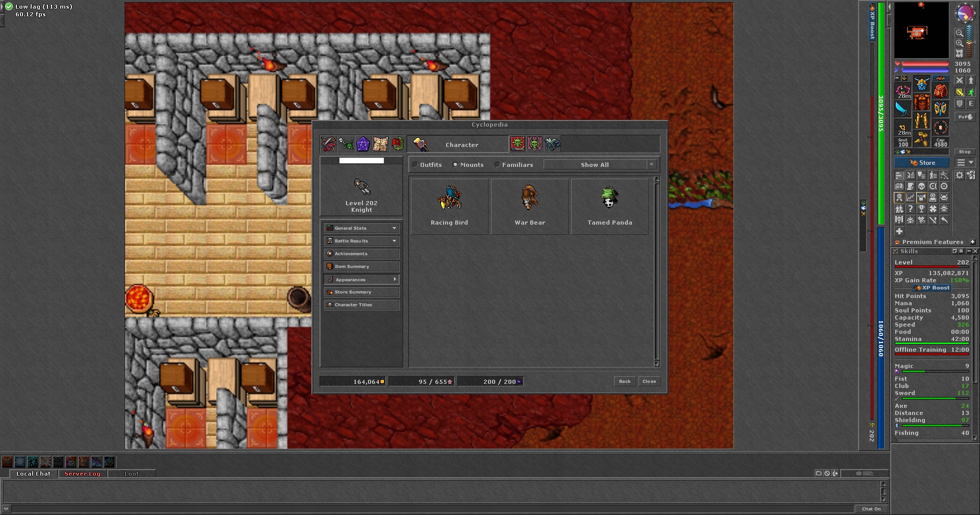Select the Outfits radio button
The image size is (980, 515).
415,165
